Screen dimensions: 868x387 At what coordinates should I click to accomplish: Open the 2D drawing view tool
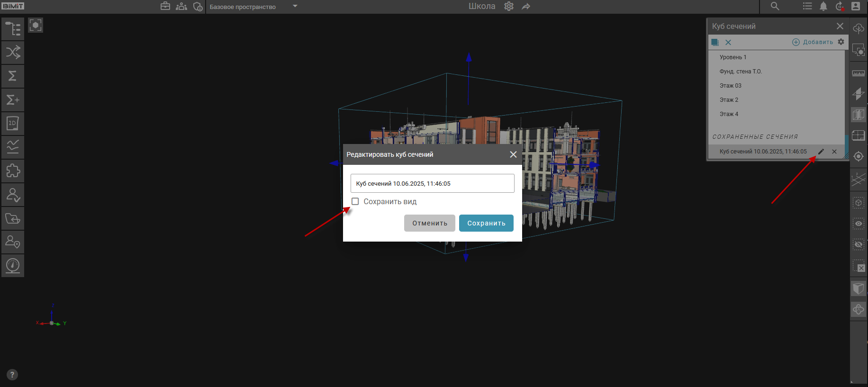[13, 123]
